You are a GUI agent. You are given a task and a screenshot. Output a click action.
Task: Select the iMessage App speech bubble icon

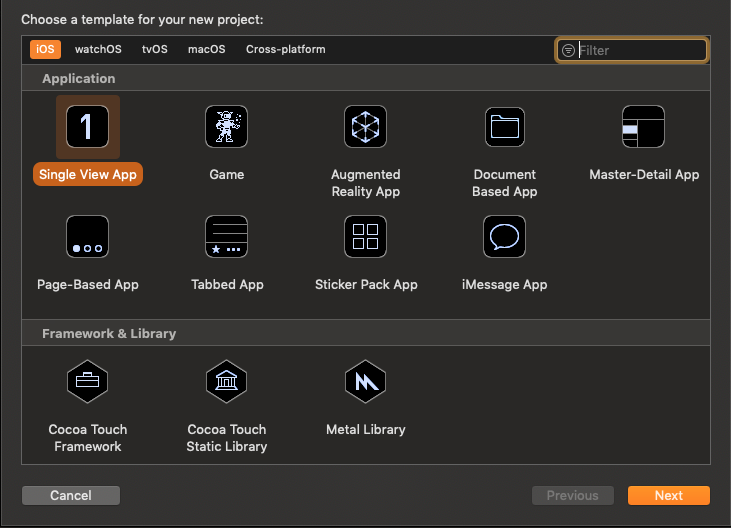[x=504, y=237]
